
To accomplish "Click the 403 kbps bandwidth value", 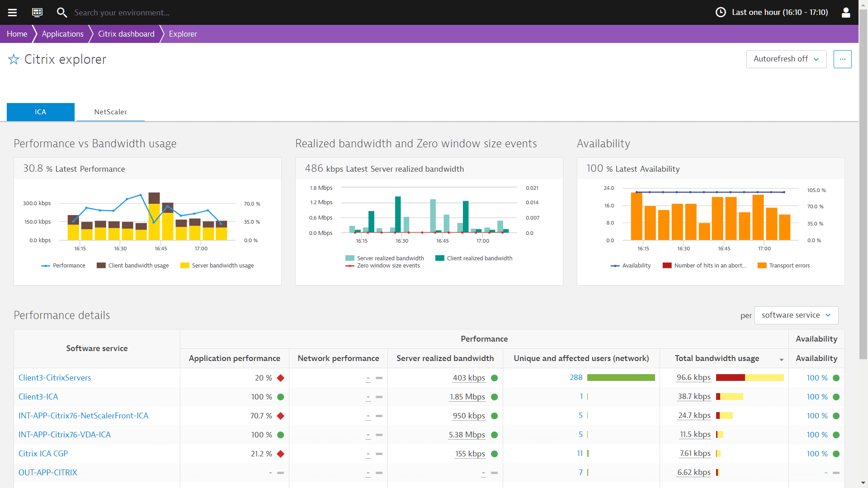I will 469,378.
